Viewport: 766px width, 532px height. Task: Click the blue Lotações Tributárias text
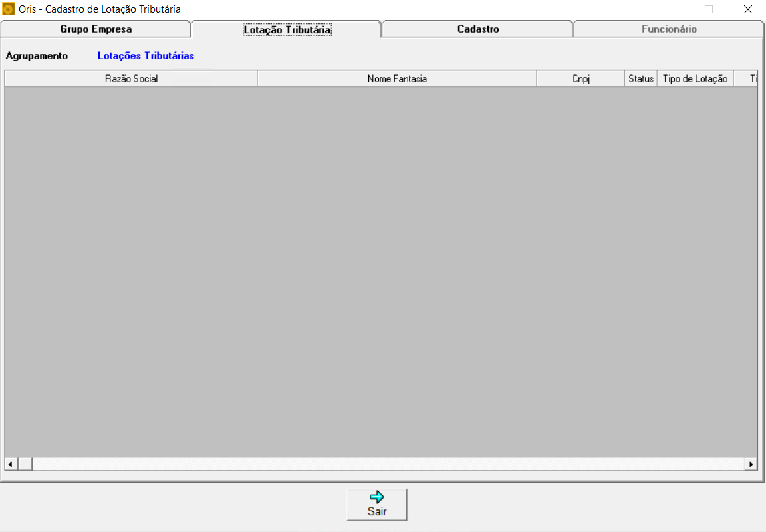[146, 56]
